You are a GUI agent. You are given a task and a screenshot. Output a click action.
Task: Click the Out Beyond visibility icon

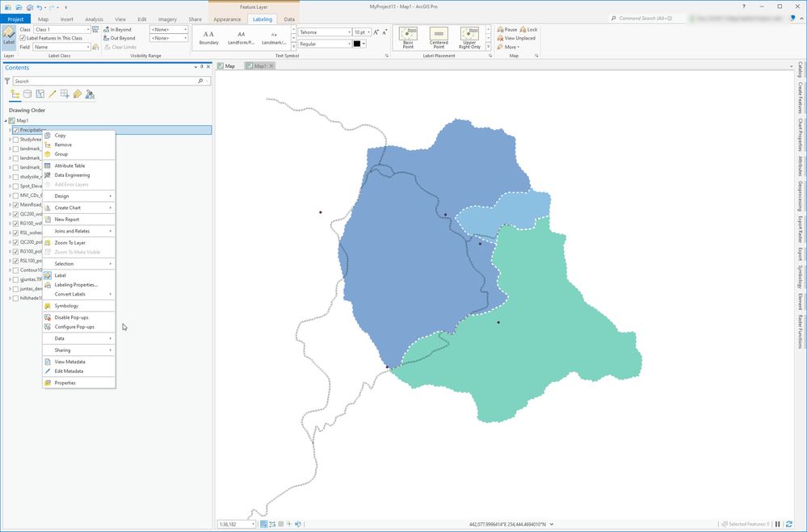click(x=107, y=38)
